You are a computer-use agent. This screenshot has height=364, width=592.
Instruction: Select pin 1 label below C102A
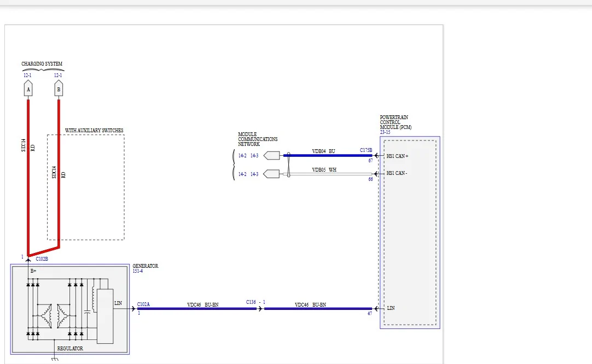click(139, 313)
